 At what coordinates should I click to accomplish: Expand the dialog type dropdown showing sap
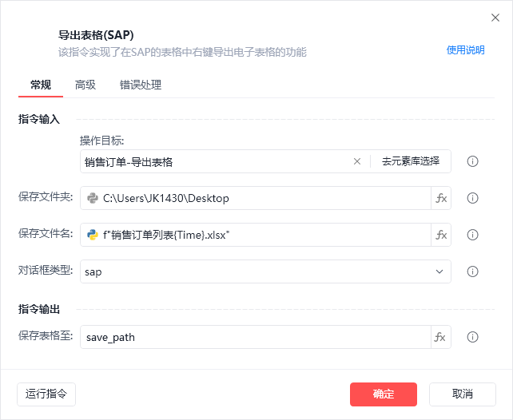439,271
